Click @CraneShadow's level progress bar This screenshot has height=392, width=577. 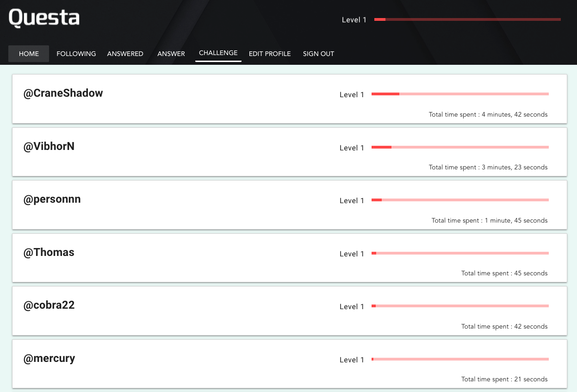pos(460,94)
